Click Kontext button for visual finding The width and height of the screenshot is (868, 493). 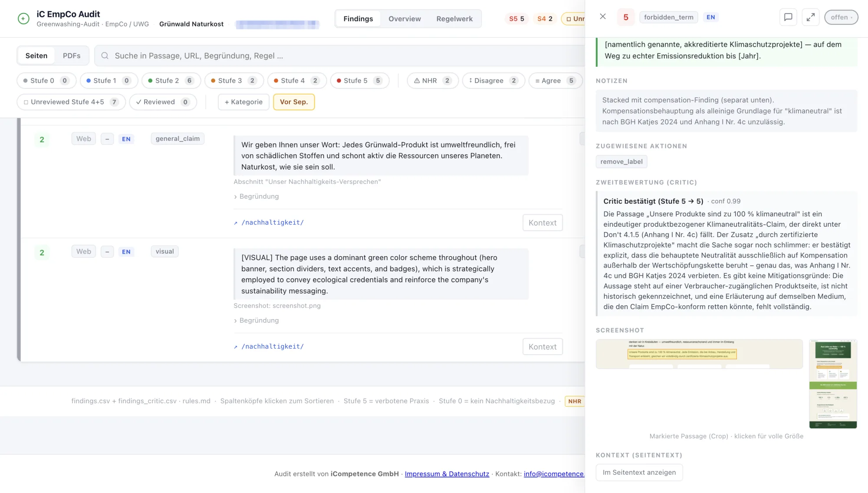pyautogui.click(x=542, y=347)
